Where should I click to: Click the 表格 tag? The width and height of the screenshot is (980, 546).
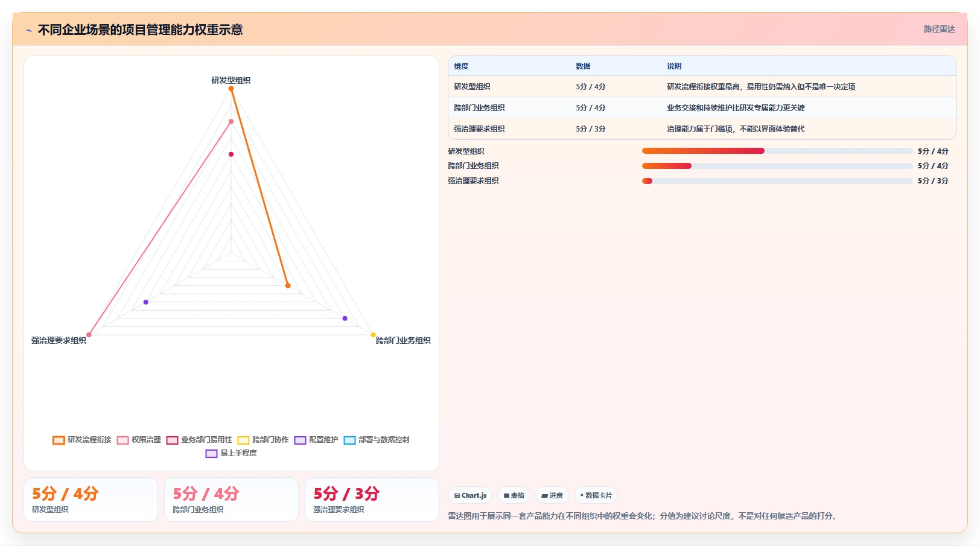coord(514,495)
